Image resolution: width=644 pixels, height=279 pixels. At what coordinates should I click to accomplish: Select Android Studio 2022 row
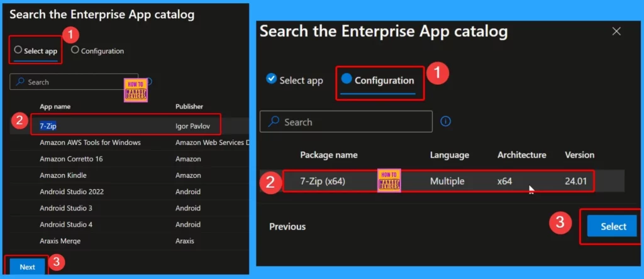pyautogui.click(x=130, y=192)
